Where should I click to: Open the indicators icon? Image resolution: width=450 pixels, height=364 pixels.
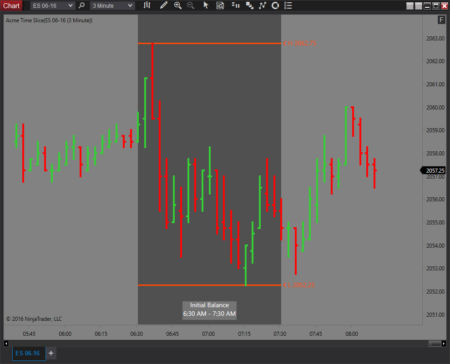249,5
